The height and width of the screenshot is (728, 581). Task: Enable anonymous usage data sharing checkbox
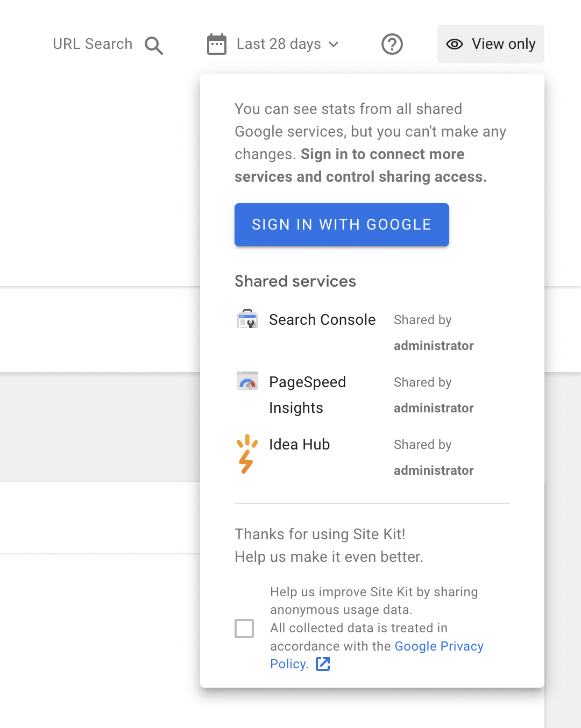[244, 628]
